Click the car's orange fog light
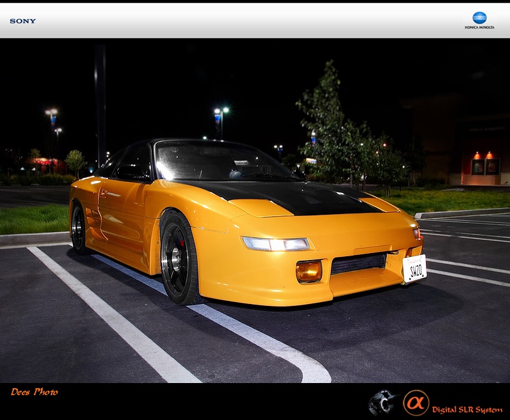510x420 pixels. [x=309, y=271]
